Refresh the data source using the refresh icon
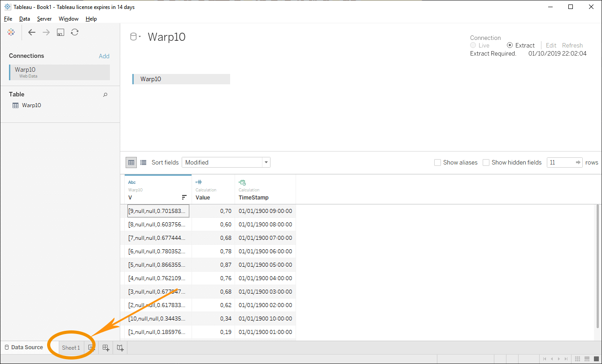 (74, 32)
